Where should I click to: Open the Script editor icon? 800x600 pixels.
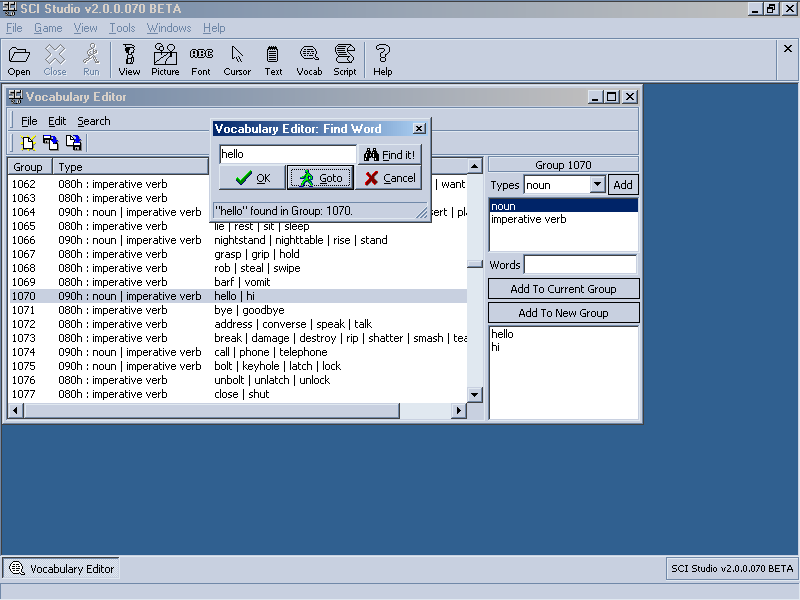click(x=345, y=60)
